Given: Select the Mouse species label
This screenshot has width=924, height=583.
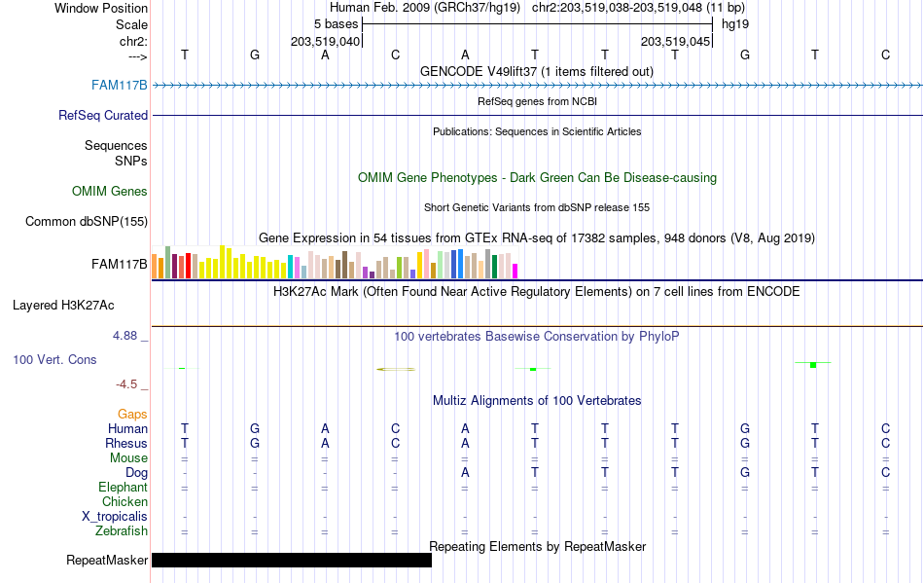Looking at the screenshot, I should [128, 458].
